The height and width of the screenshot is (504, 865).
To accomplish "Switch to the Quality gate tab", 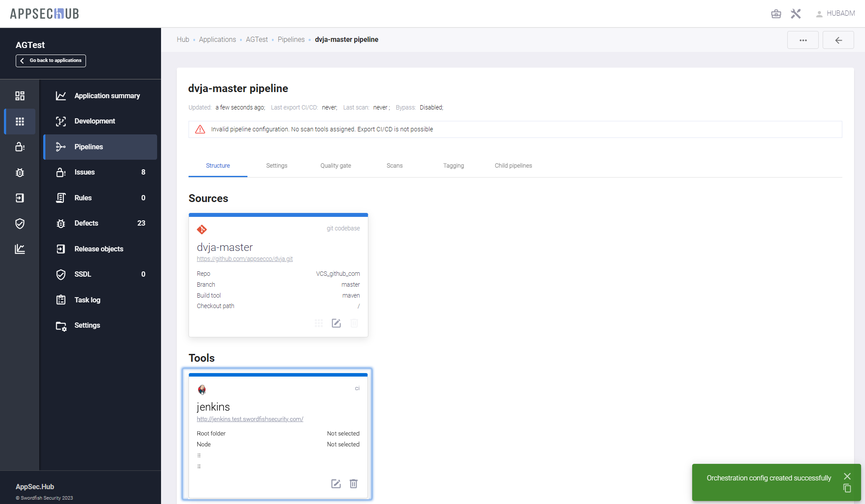I will pyautogui.click(x=335, y=166).
